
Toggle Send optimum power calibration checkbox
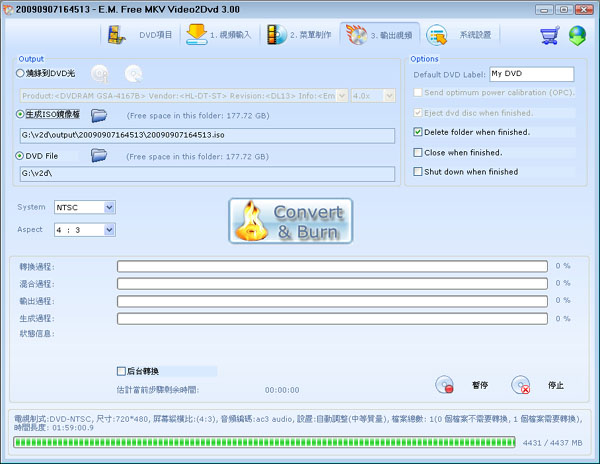418,93
